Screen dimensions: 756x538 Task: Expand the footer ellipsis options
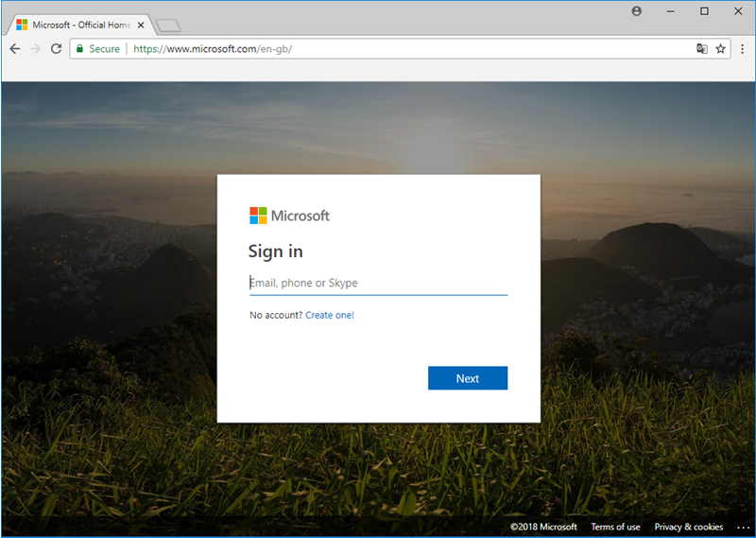coord(743,527)
